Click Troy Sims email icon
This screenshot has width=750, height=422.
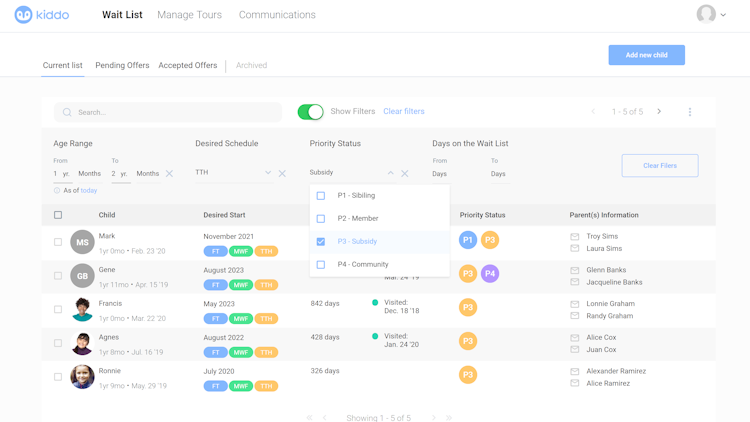point(575,236)
